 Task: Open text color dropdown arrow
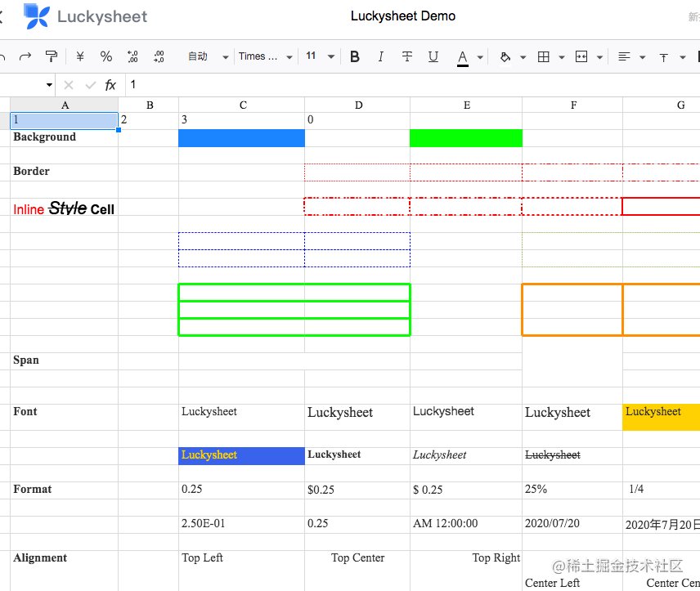coord(480,57)
